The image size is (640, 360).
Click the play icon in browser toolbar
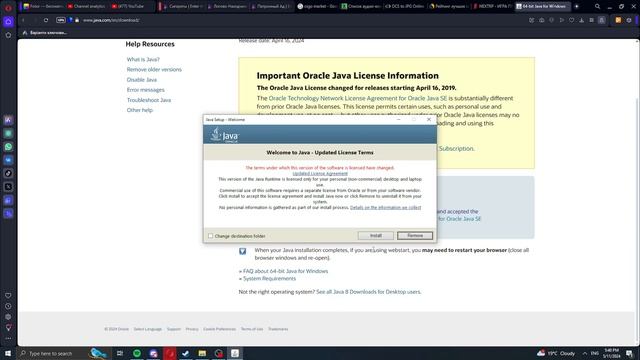(x=562, y=20)
